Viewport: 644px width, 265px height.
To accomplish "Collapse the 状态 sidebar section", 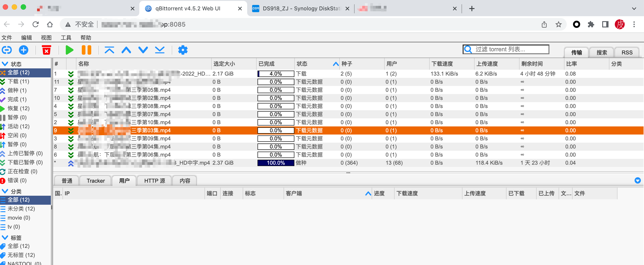I will point(5,64).
